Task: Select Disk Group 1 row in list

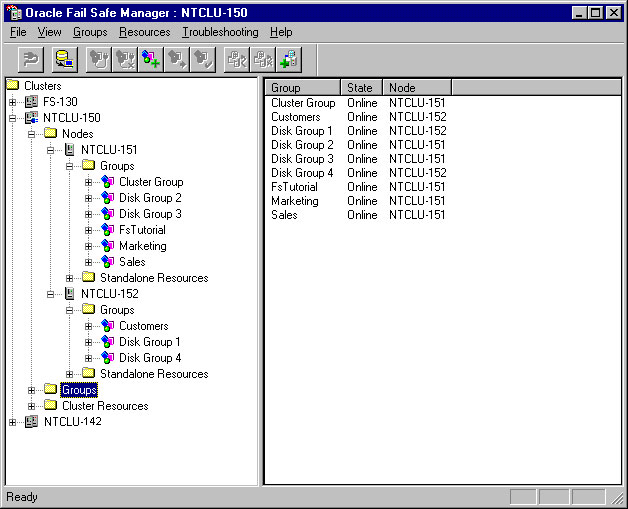Action: click(302, 131)
